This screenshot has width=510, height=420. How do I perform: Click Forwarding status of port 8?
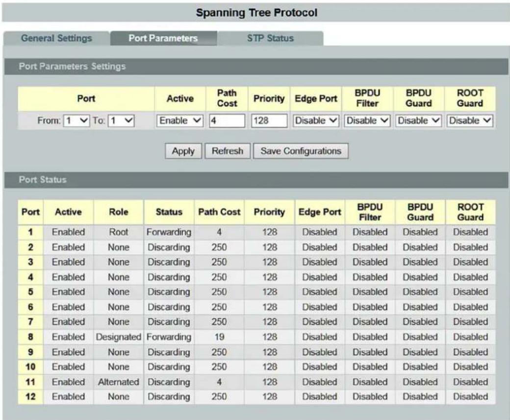(169, 337)
